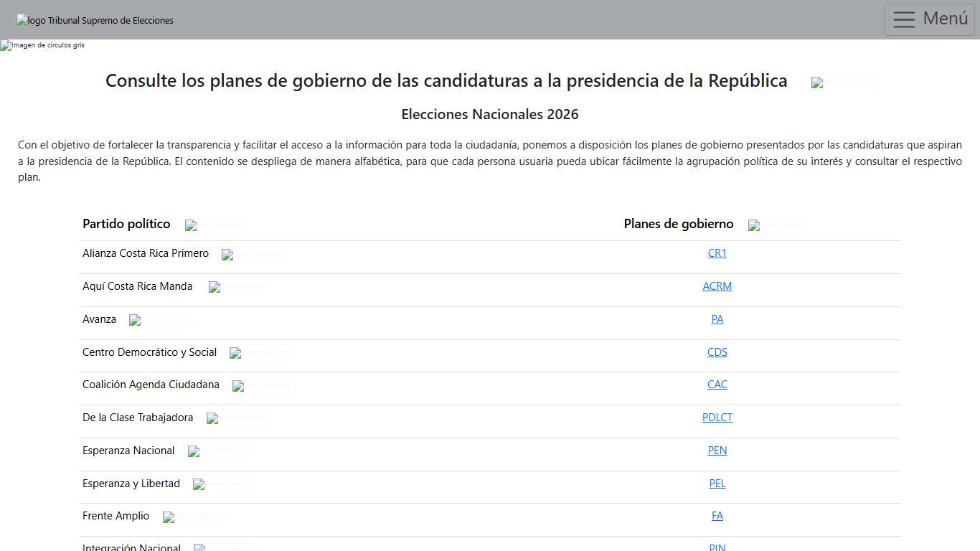The width and height of the screenshot is (980, 551).
Task: Open the PEN government plan
Action: point(717,451)
